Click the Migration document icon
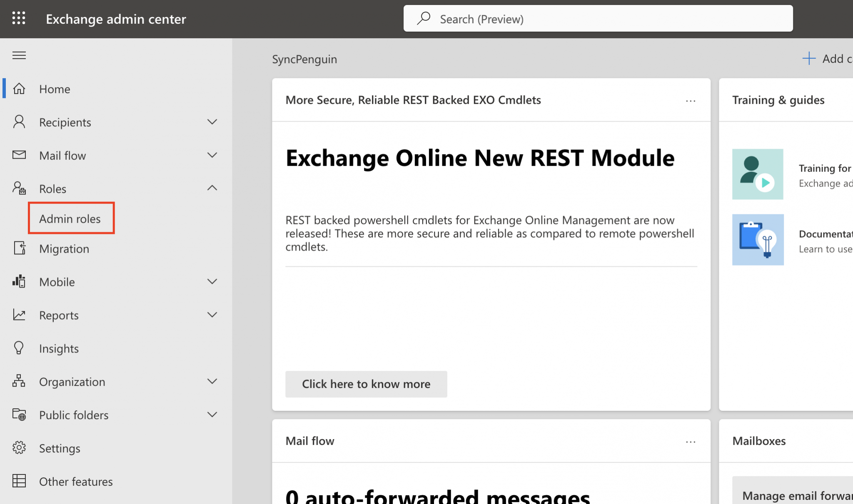Viewport: 853px width, 504px height. (x=19, y=248)
